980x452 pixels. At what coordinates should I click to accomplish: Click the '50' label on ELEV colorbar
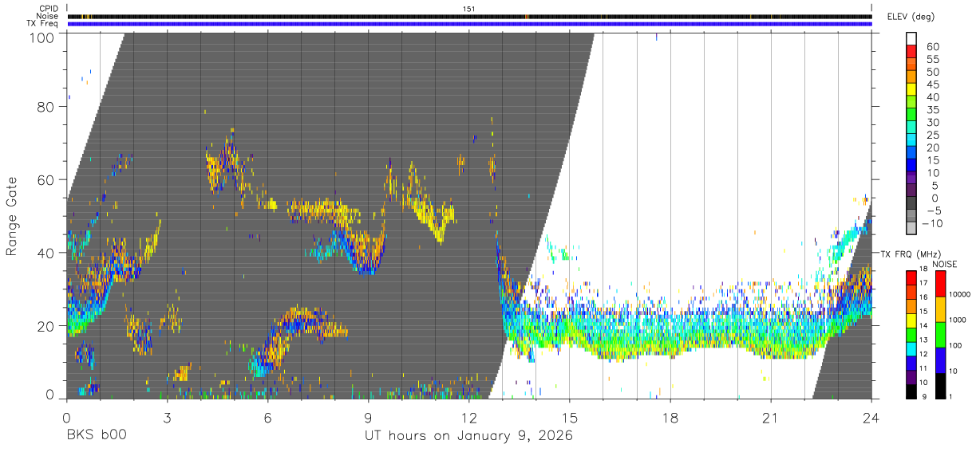(x=932, y=72)
